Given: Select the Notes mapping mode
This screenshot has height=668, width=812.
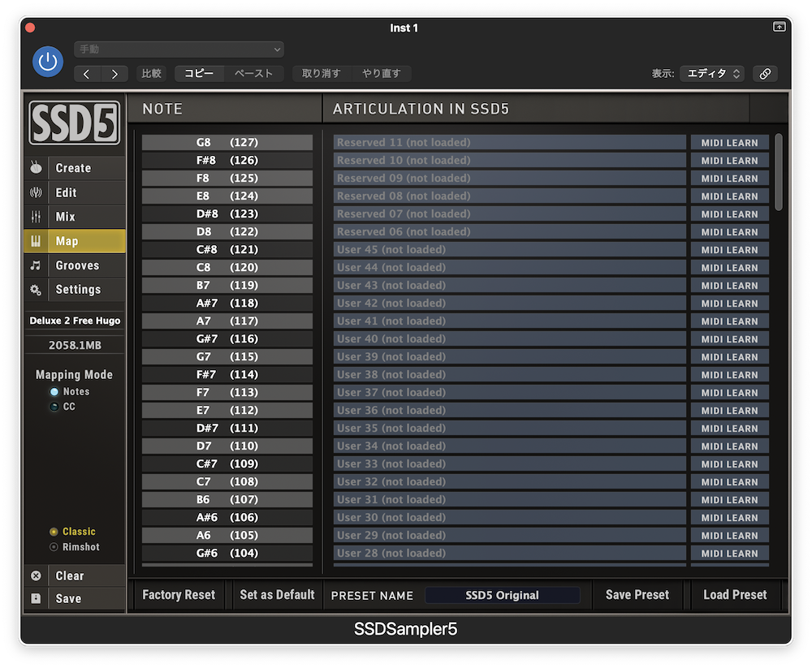Looking at the screenshot, I should (54, 391).
